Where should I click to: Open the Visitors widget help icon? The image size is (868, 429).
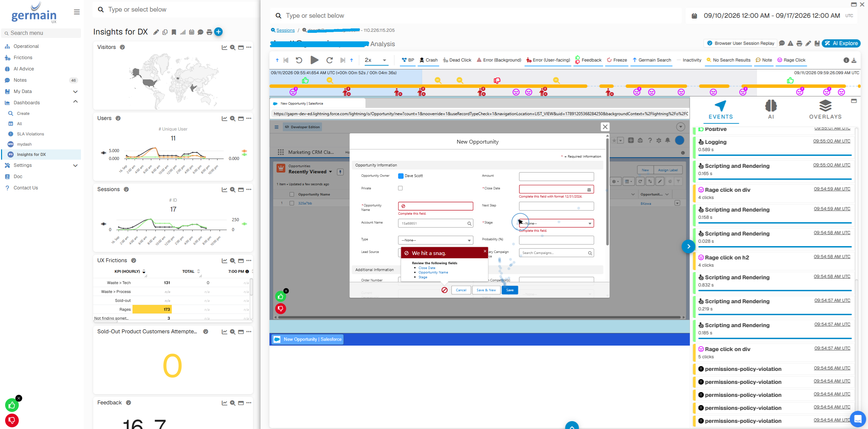pyautogui.click(x=122, y=47)
